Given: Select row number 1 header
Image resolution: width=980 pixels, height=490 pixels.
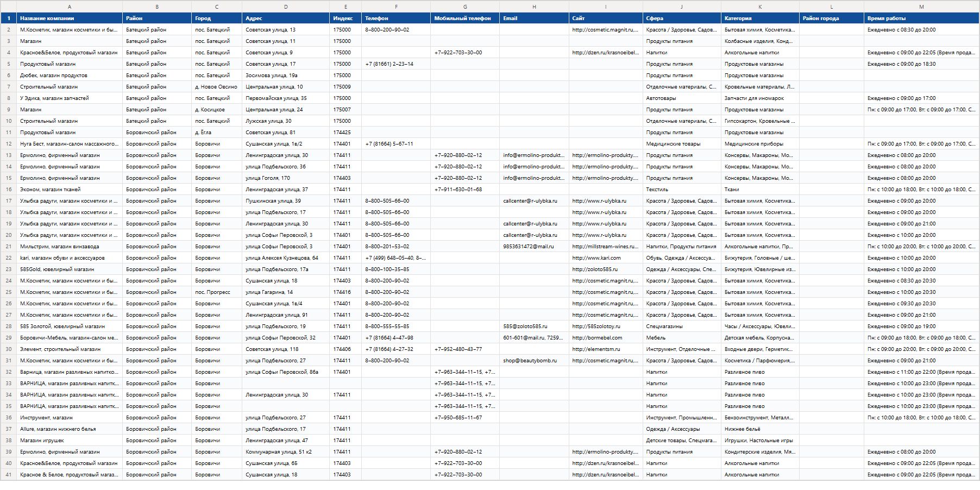Looking at the screenshot, I should pos(8,18).
